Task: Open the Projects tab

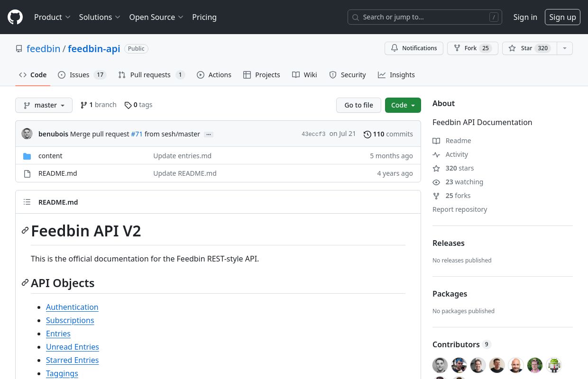Action: 262,75
